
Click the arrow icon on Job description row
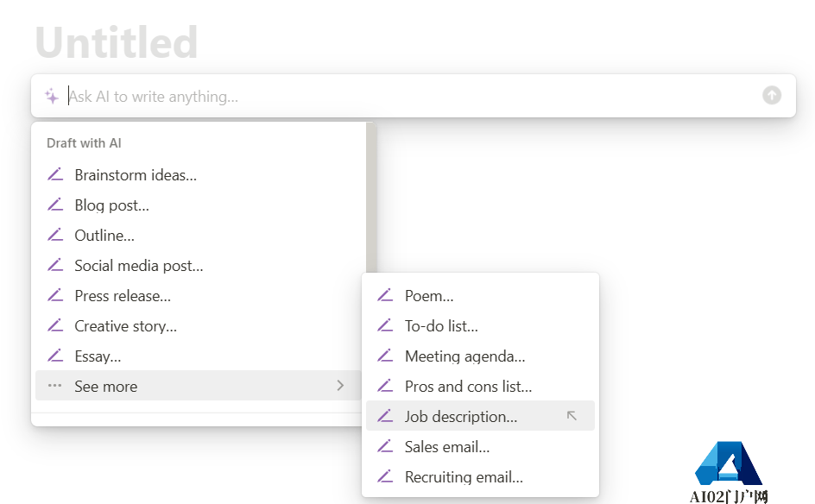click(572, 416)
